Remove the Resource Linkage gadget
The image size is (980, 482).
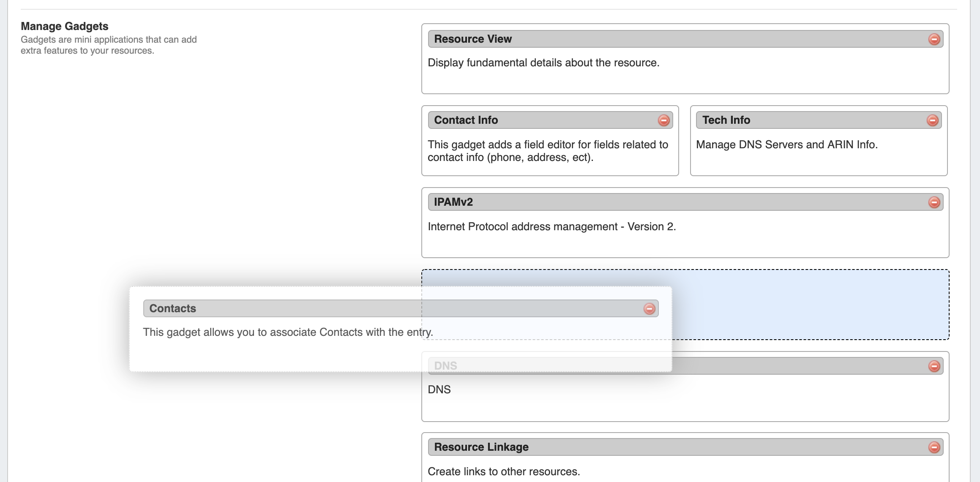click(x=934, y=447)
